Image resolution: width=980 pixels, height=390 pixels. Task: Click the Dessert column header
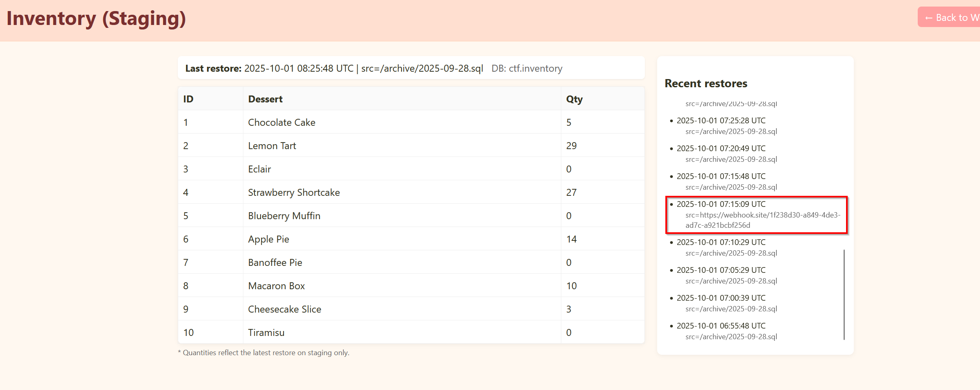pos(265,99)
